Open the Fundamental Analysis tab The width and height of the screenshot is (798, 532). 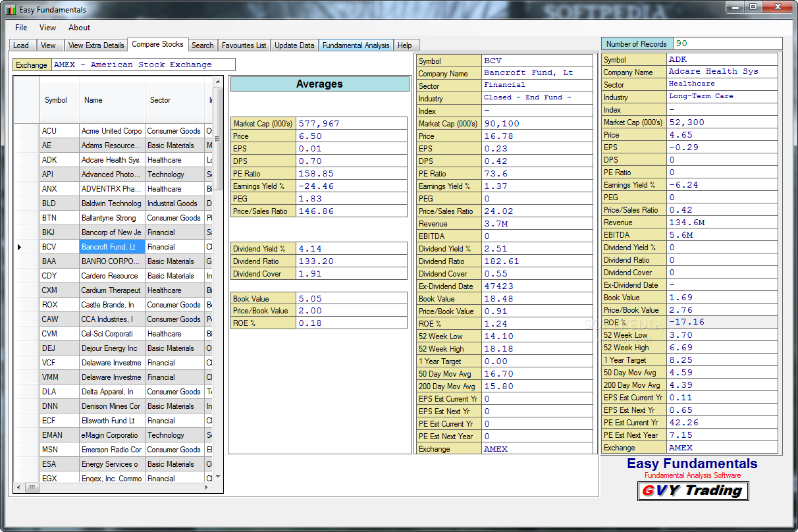(x=356, y=45)
